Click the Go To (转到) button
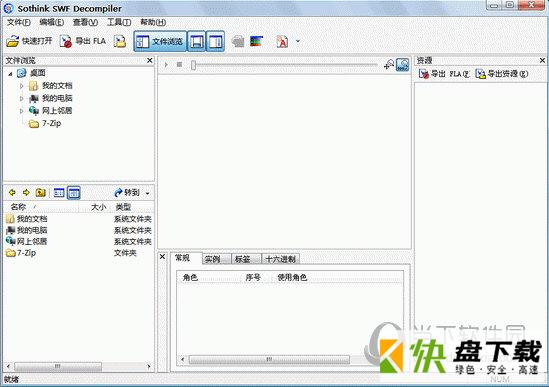This screenshot has height=387, width=549. pos(127,193)
